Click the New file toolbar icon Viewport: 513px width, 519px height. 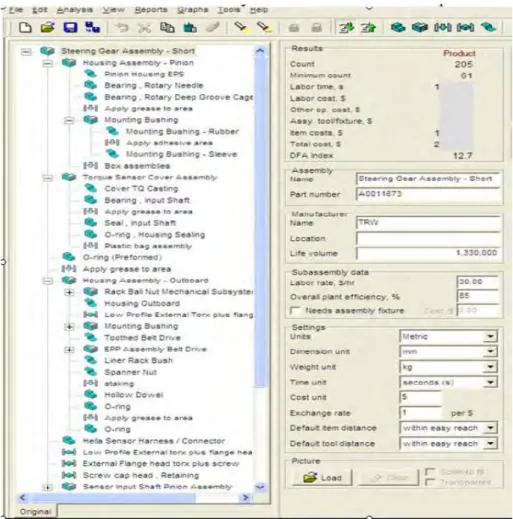(25, 27)
